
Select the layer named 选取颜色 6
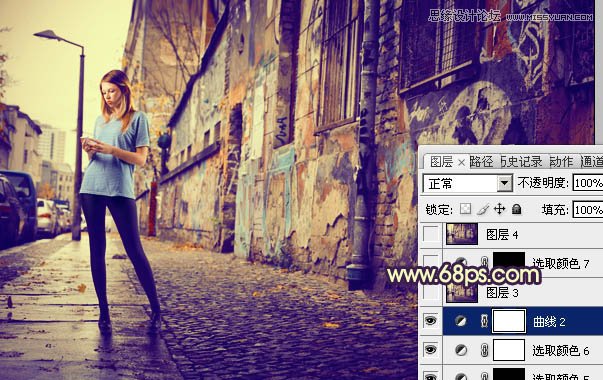(561, 350)
